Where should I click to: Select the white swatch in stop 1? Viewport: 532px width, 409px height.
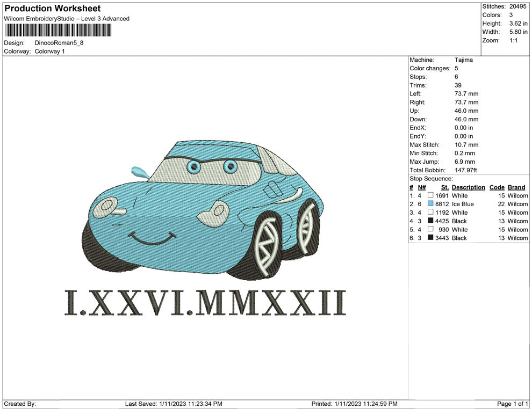point(430,196)
